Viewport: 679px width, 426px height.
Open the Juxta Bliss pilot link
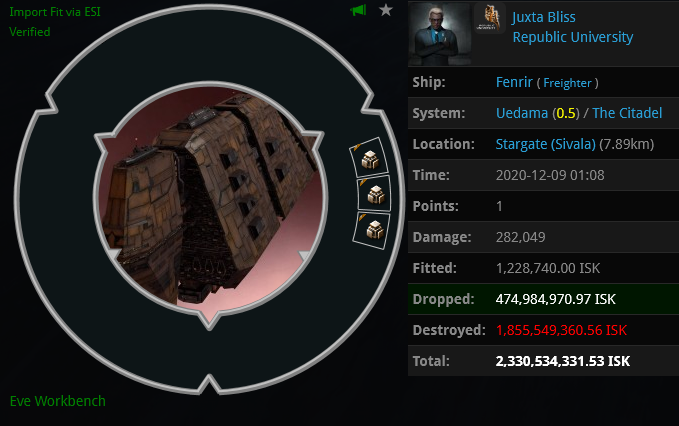[x=544, y=17]
